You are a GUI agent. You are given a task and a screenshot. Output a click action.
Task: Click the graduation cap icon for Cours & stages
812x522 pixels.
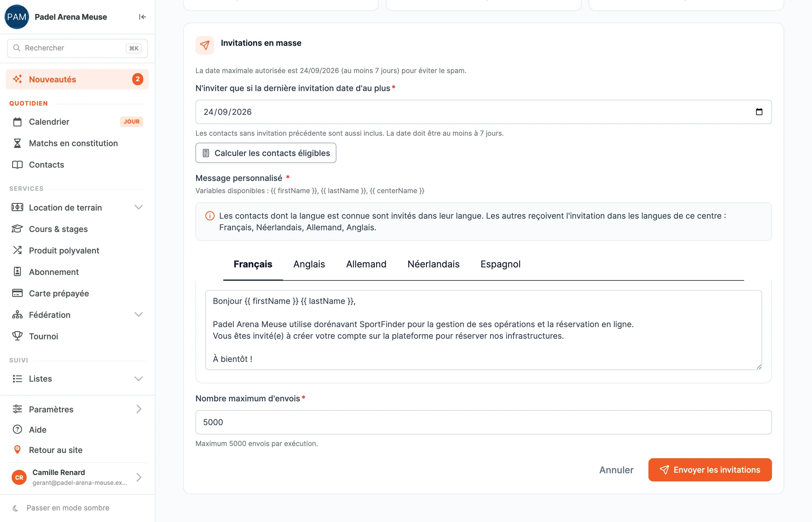click(17, 229)
